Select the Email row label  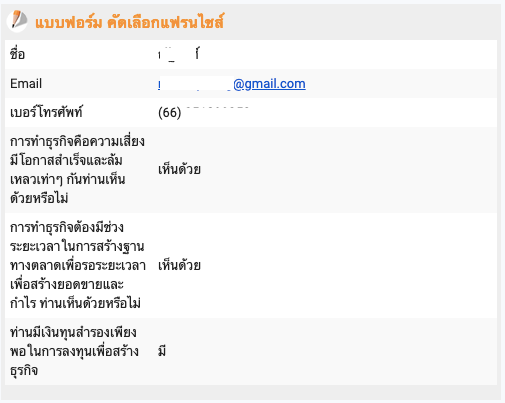pos(26,84)
